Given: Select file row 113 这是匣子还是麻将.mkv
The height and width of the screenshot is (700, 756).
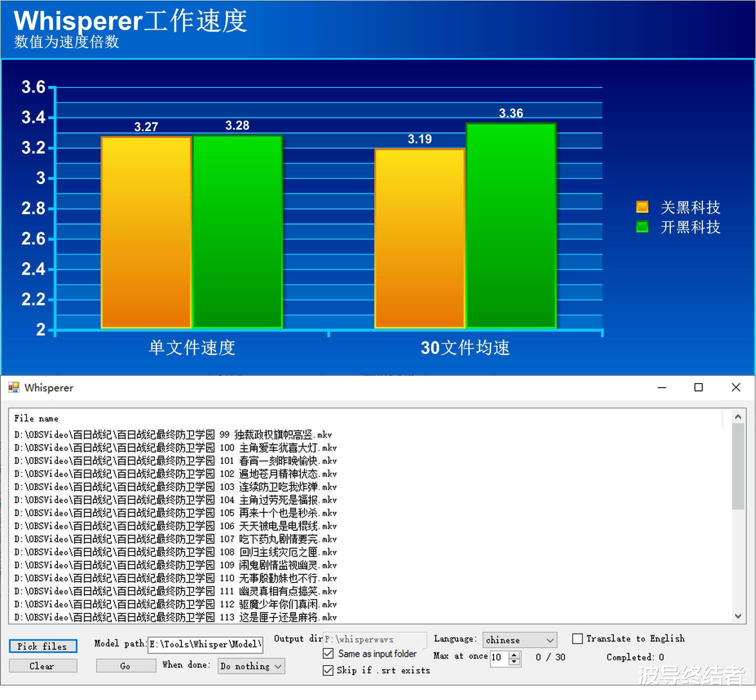Looking at the screenshot, I should pyautogui.click(x=175, y=617).
